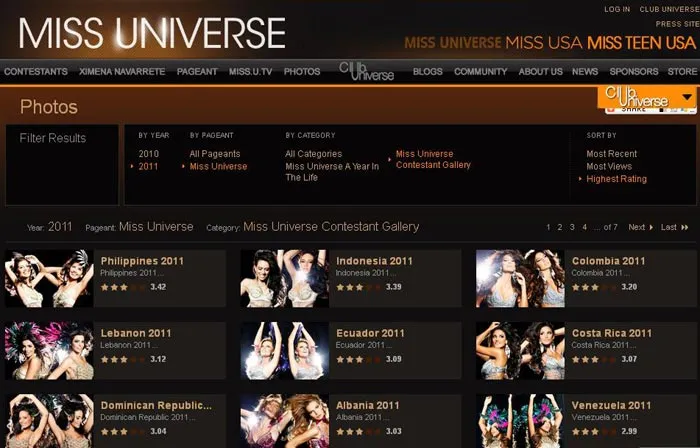The image size is (700, 448).
Task: Filter by All Categories
Action: tap(313, 154)
